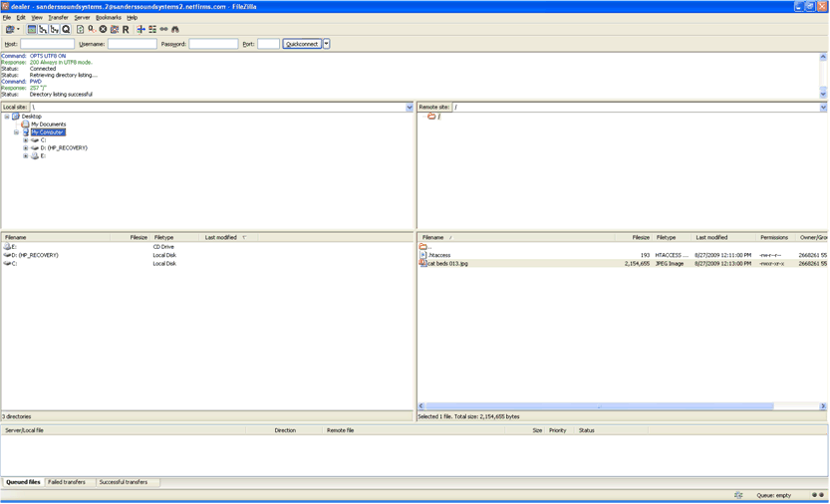Screen dimensions: 830x504
Task: Toggle local directory tree display
Action: (43, 30)
